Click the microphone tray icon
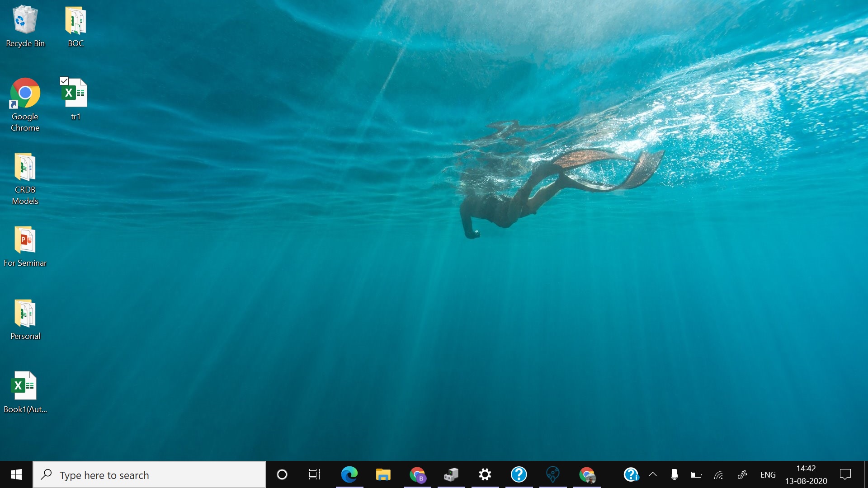Viewport: 868px width, 488px height. point(674,474)
